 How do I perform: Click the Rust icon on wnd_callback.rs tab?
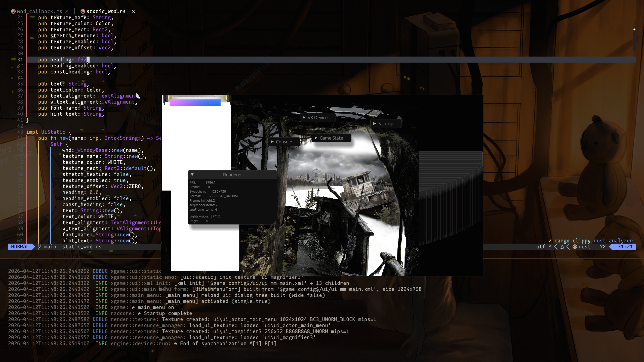(x=13, y=11)
